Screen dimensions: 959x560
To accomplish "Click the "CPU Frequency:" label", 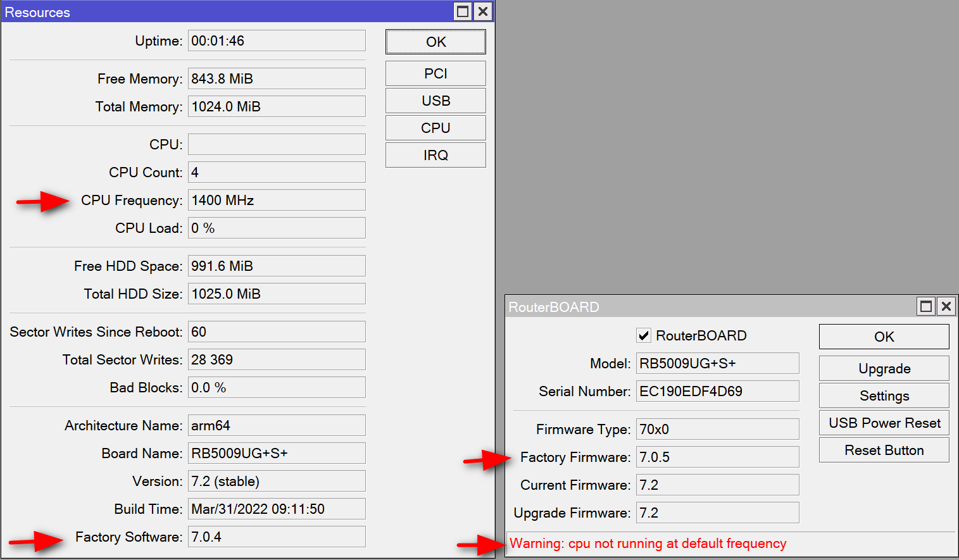I will (132, 200).
